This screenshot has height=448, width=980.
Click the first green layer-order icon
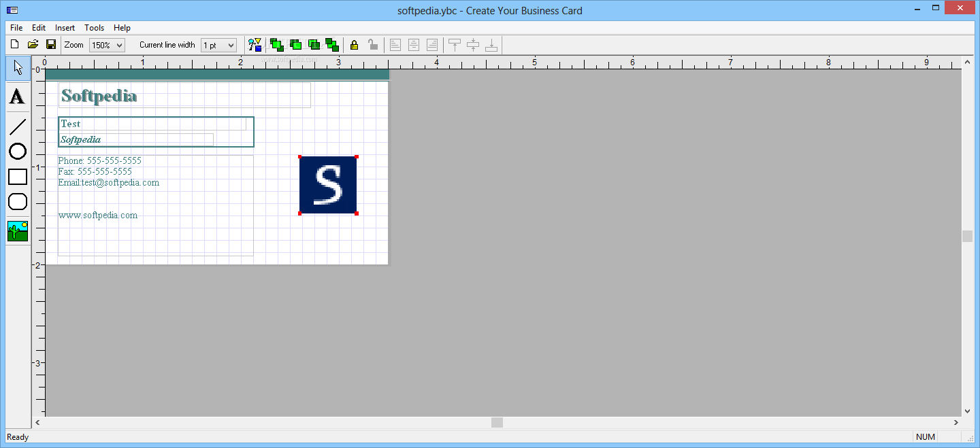(x=277, y=45)
